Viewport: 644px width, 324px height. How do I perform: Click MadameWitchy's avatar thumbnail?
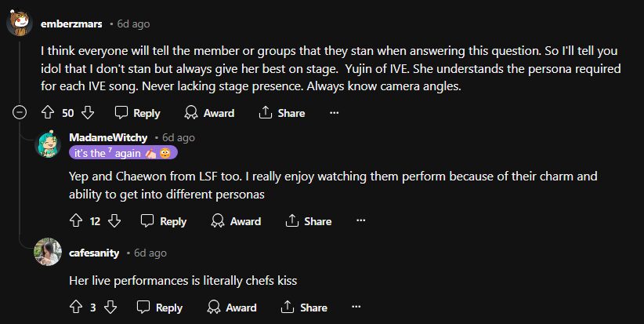coord(49,145)
